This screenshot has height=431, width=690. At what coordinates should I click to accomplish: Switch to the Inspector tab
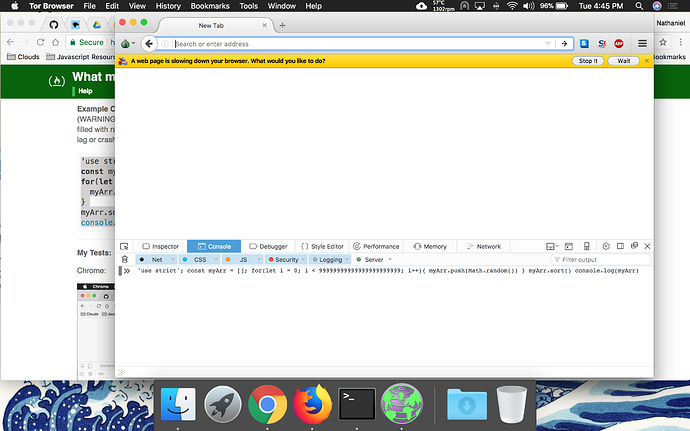pos(161,247)
